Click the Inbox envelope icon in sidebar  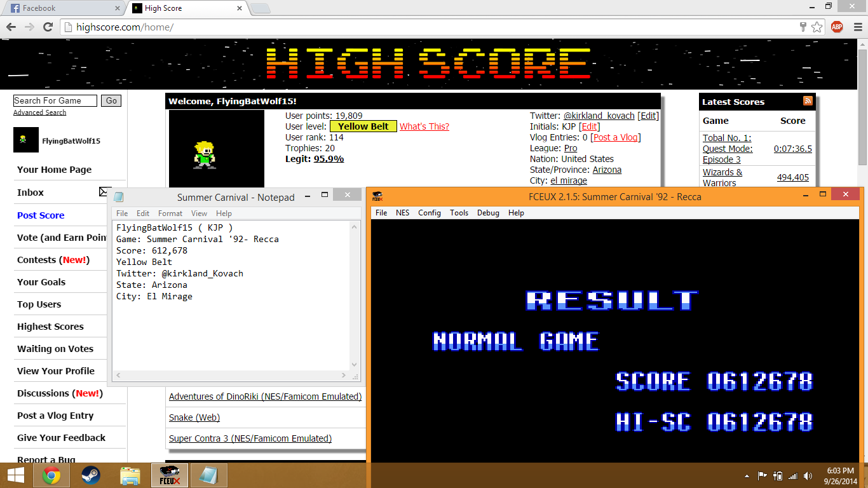pyautogui.click(x=104, y=192)
